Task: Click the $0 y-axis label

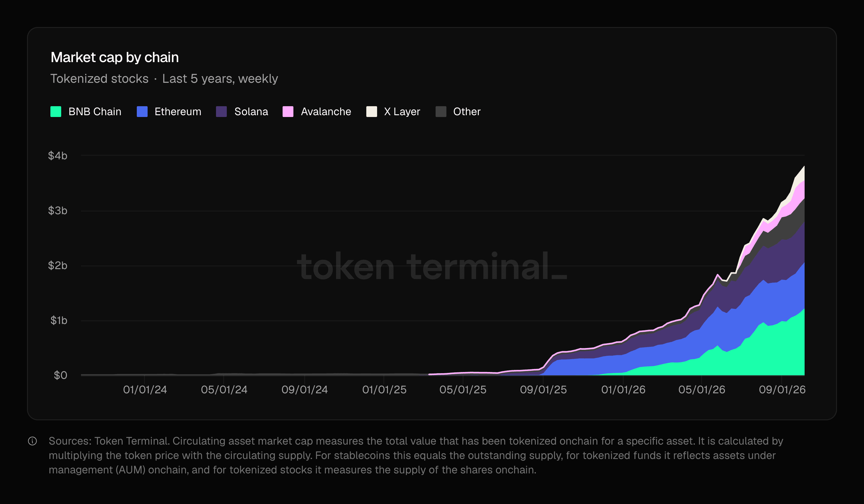Action: (x=60, y=375)
